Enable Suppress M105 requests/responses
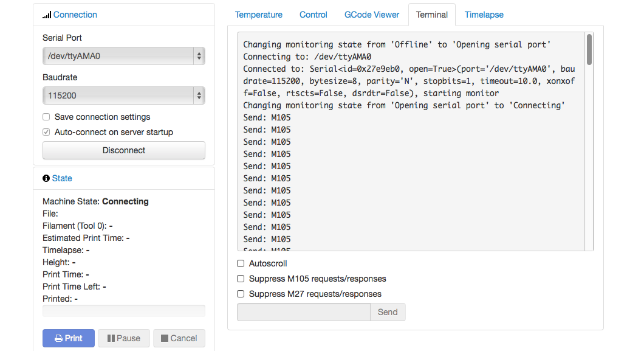 pos(240,278)
